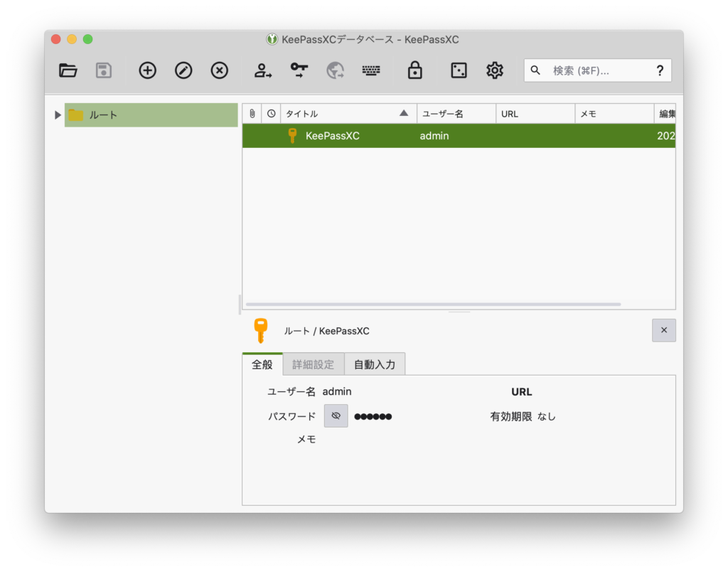Close the entry preview panel
The width and height of the screenshot is (728, 572).
[x=663, y=330]
